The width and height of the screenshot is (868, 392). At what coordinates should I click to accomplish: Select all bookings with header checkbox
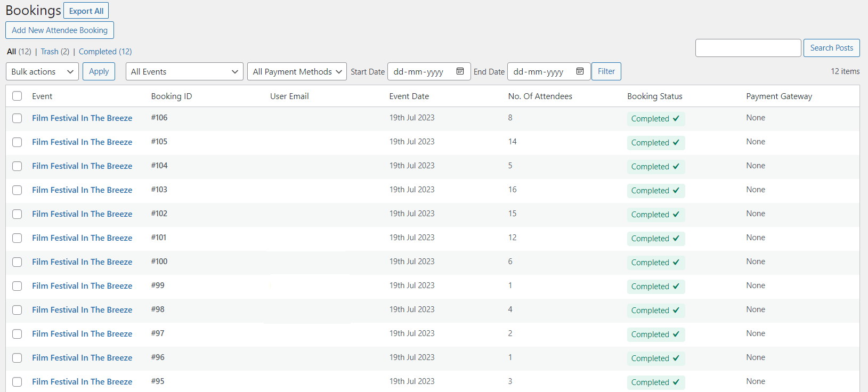[17, 96]
